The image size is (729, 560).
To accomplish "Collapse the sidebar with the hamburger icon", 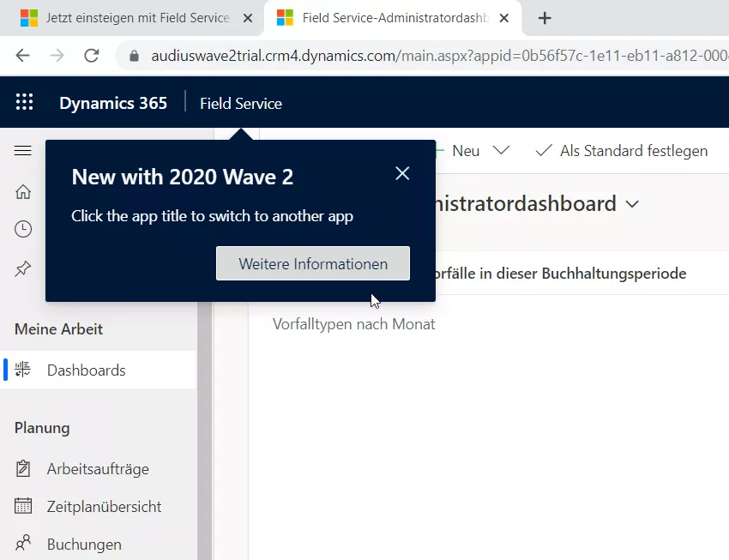I will 23,151.
